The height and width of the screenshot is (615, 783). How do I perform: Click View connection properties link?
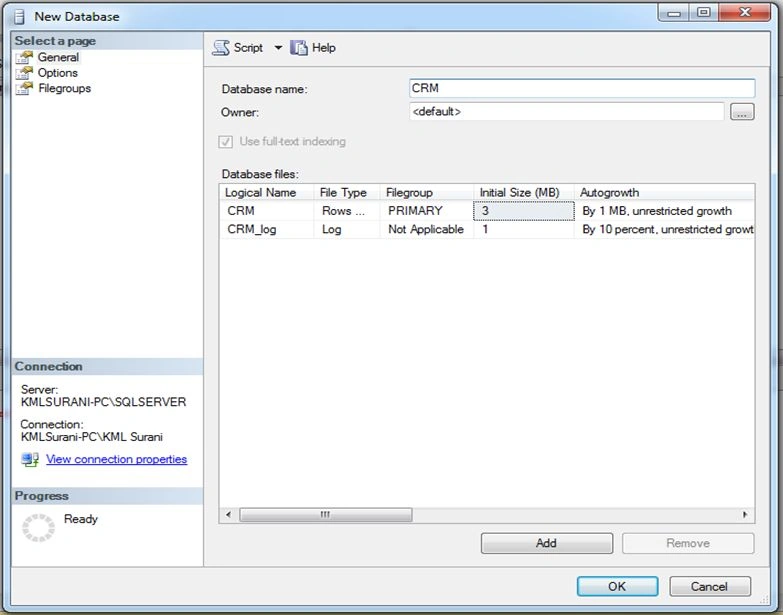tap(116, 459)
